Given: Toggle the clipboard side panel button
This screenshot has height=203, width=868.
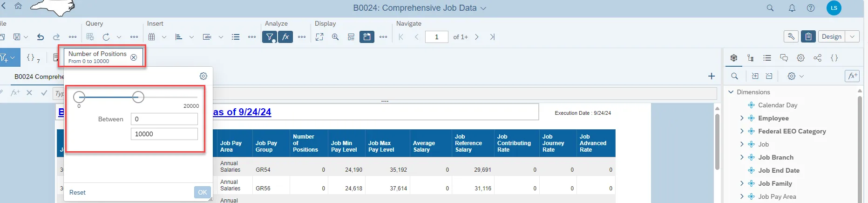Looking at the screenshot, I should 808,36.
